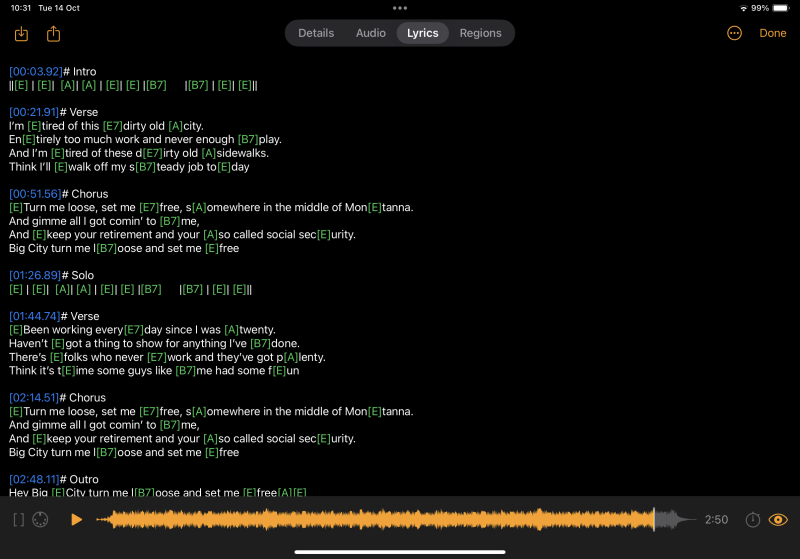Image resolution: width=800 pixels, height=559 pixels.
Task: Tap the import/download icon in top-left
Action: click(21, 34)
